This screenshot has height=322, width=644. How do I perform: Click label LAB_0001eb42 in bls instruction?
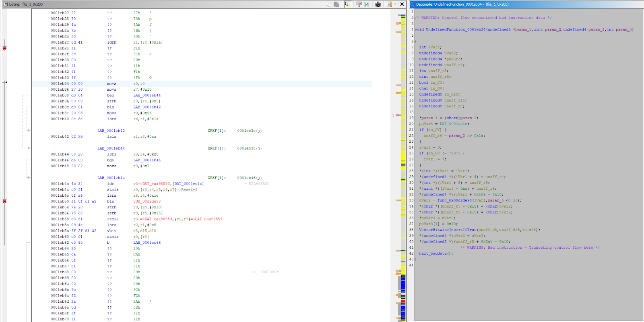[x=147, y=107]
